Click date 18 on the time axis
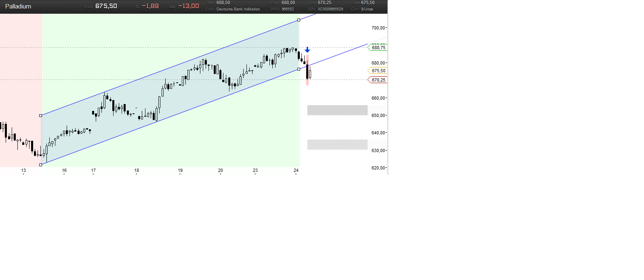The height and width of the screenshot is (280, 644). pyautogui.click(x=137, y=171)
